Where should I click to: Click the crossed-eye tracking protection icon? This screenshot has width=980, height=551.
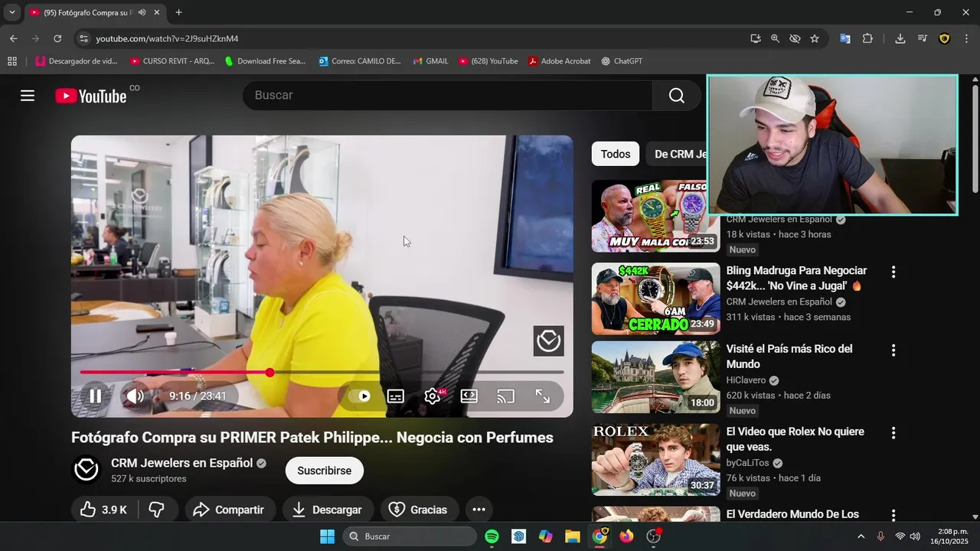pyautogui.click(x=795, y=38)
